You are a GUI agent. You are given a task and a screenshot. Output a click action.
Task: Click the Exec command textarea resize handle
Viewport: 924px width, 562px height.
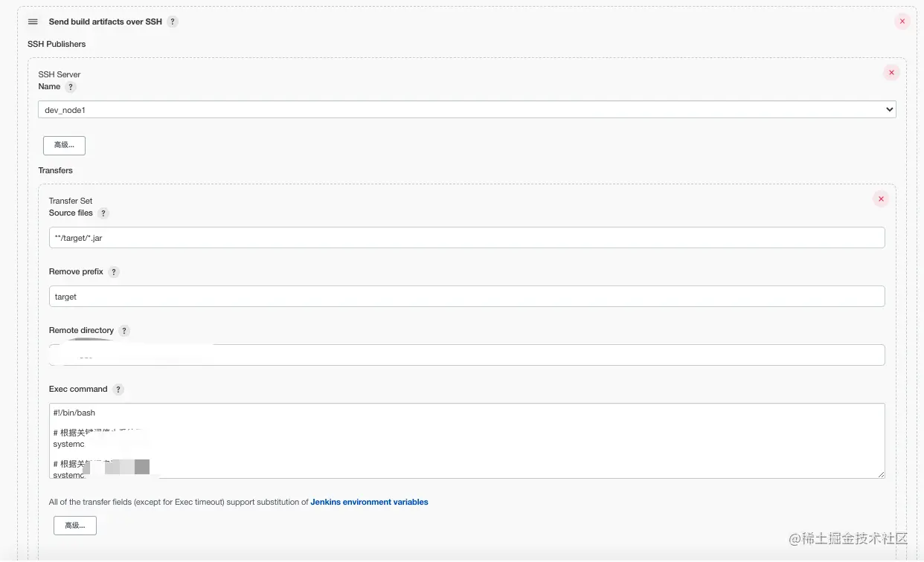pos(881,474)
